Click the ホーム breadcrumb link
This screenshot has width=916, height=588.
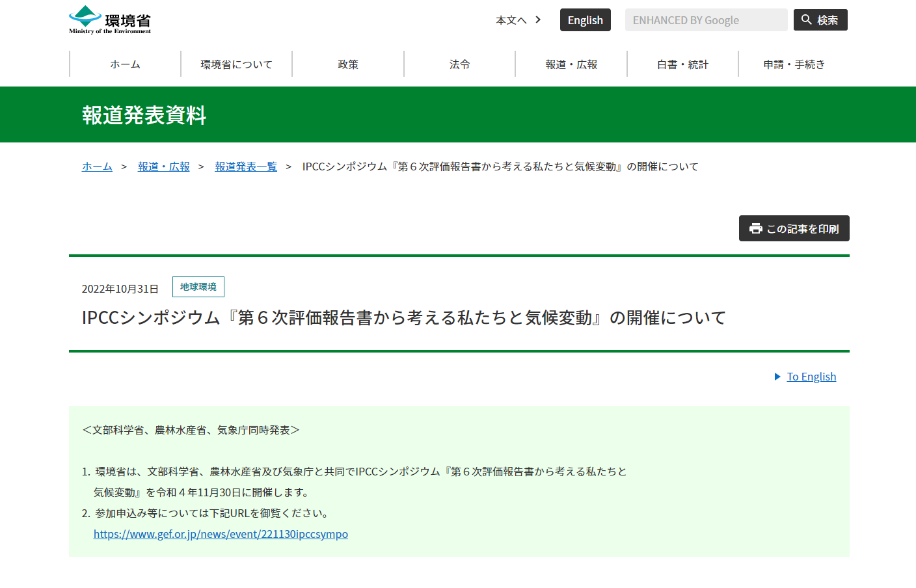tap(97, 167)
